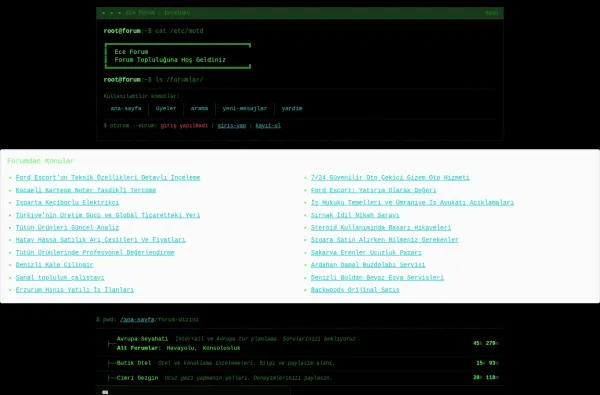Open Şırnak İdil Nikah Sarayı topic
Viewport: 600px width, 395px height.
point(355,215)
